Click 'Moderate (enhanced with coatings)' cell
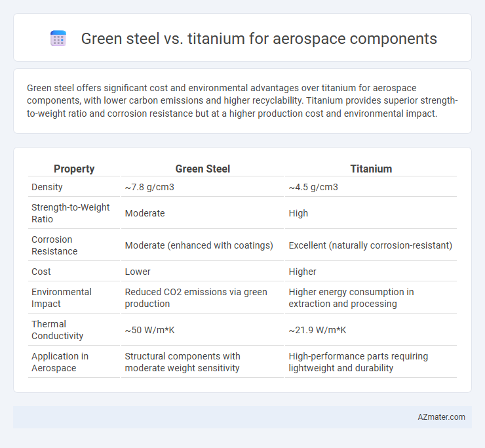Viewport: 485px width, 448px height. point(199,245)
